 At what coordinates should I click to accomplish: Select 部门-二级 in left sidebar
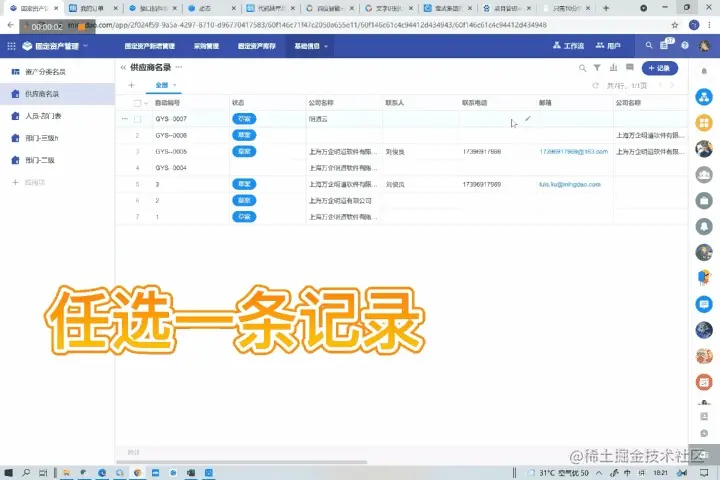click(x=57, y=160)
